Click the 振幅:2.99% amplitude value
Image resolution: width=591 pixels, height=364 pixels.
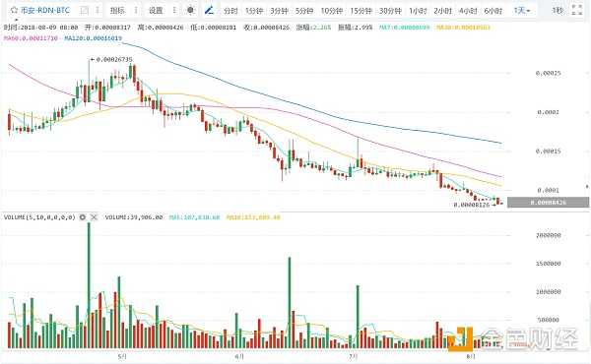point(355,28)
